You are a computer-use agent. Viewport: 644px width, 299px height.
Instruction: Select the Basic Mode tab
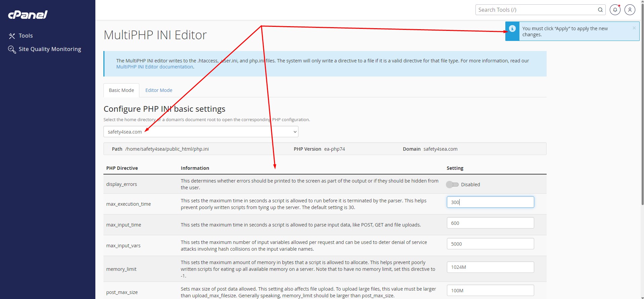click(121, 90)
